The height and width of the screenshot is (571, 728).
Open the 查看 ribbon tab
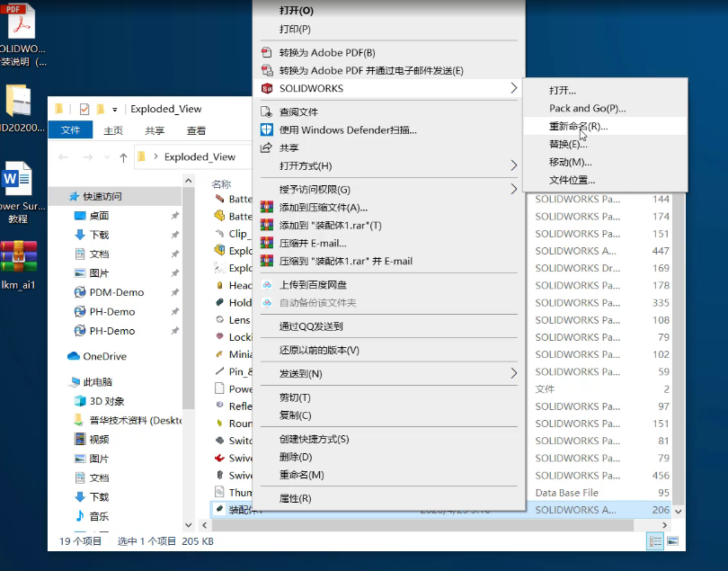(x=196, y=130)
